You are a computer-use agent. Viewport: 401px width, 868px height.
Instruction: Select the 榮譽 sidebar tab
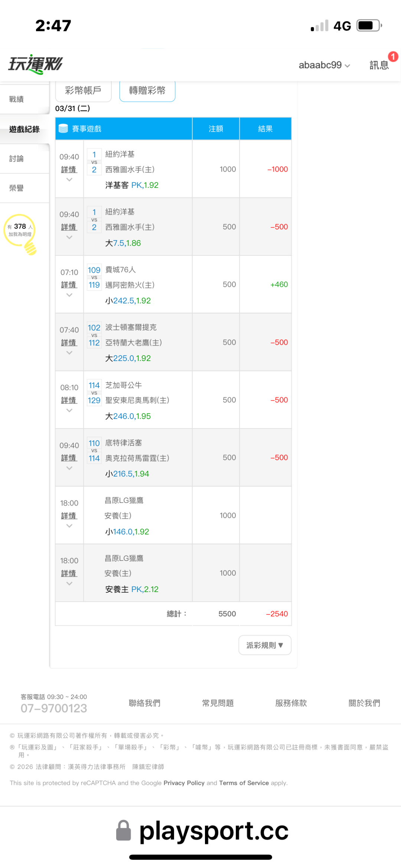click(17, 188)
